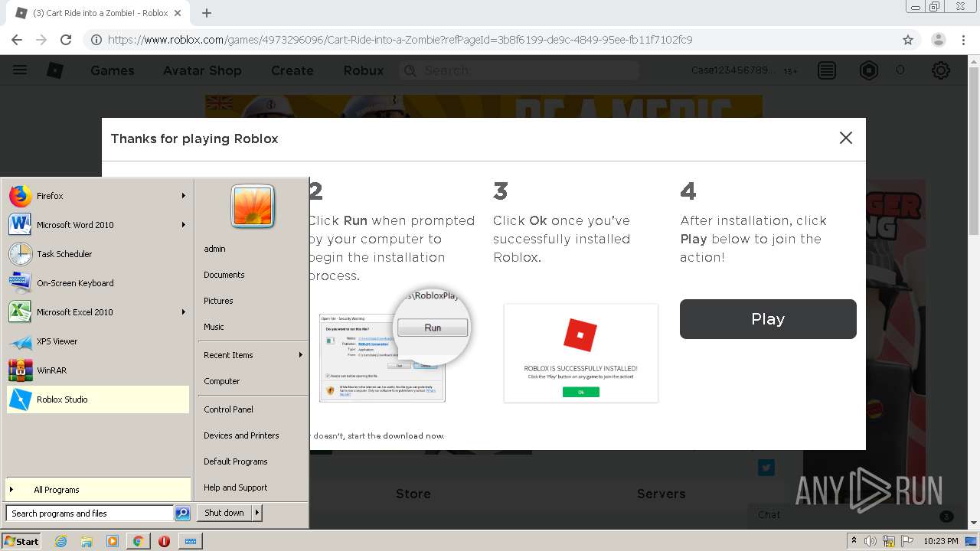Show hidden system tray icons

[x=854, y=540]
